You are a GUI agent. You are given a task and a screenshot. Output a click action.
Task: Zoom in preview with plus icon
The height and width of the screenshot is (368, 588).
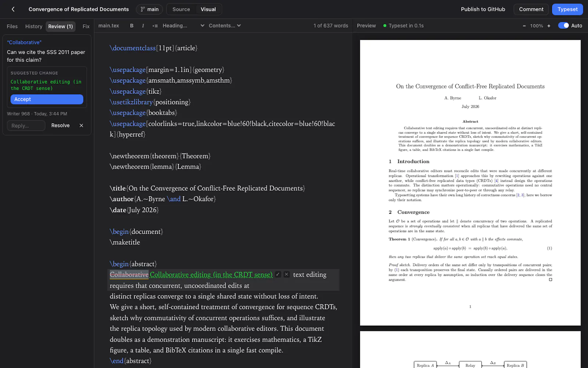pyautogui.click(x=549, y=26)
